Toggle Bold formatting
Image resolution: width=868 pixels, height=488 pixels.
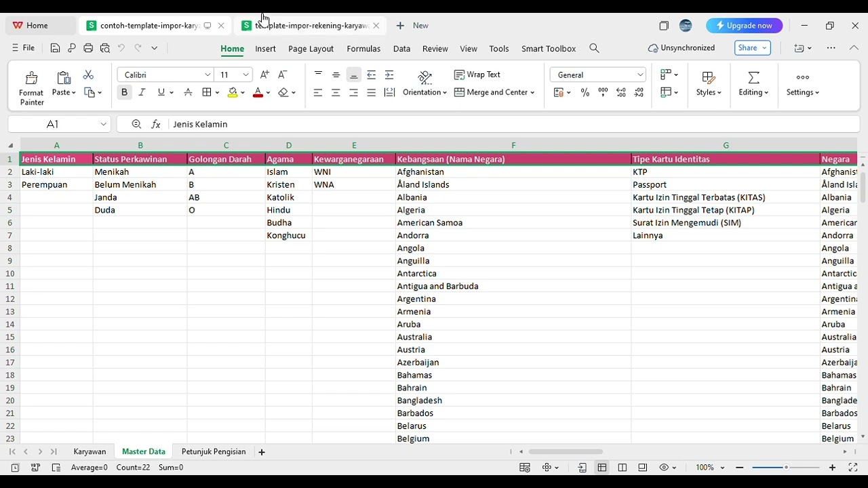point(124,92)
